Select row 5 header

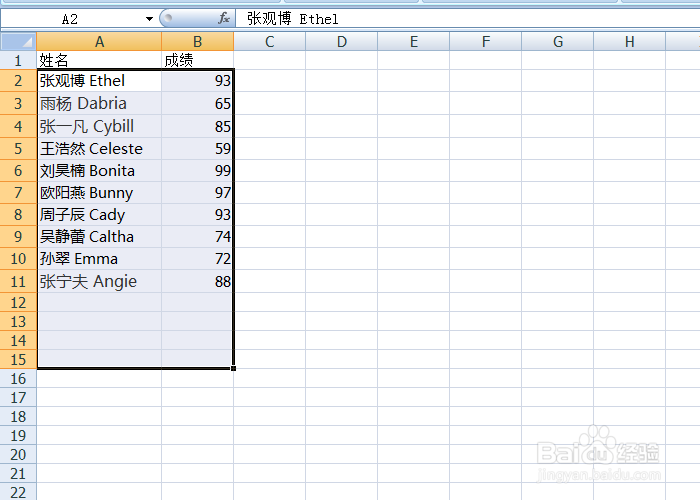(18, 148)
